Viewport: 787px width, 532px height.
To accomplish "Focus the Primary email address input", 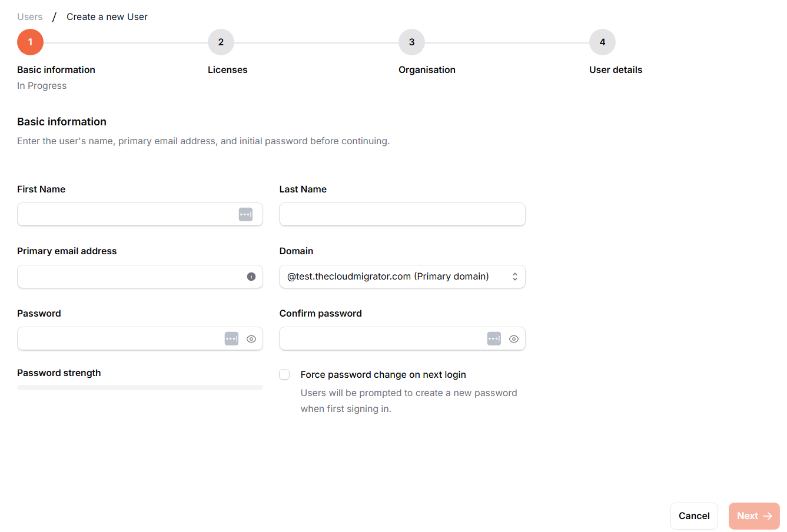I will (140, 277).
